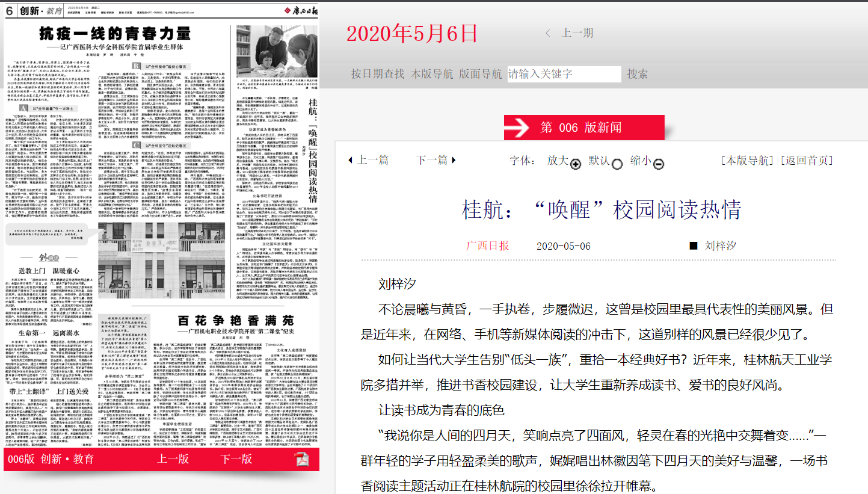Go to 上一版 in the red bar
The height and width of the screenshot is (494, 868).
[x=173, y=459]
